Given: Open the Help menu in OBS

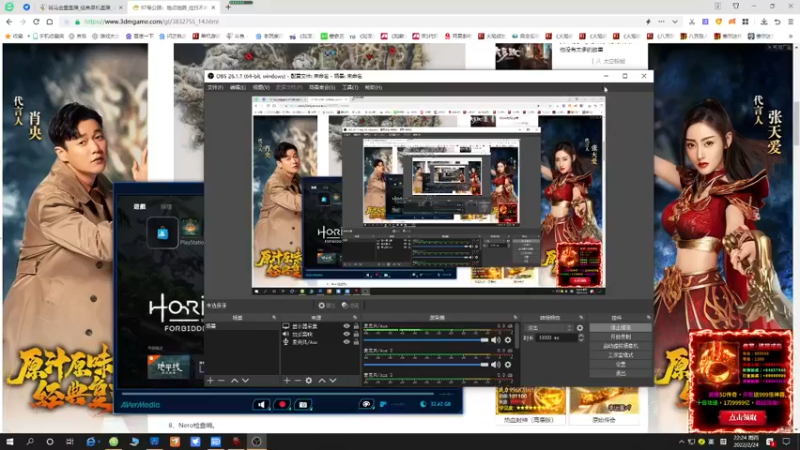Looking at the screenshot, I should (373, 87).
